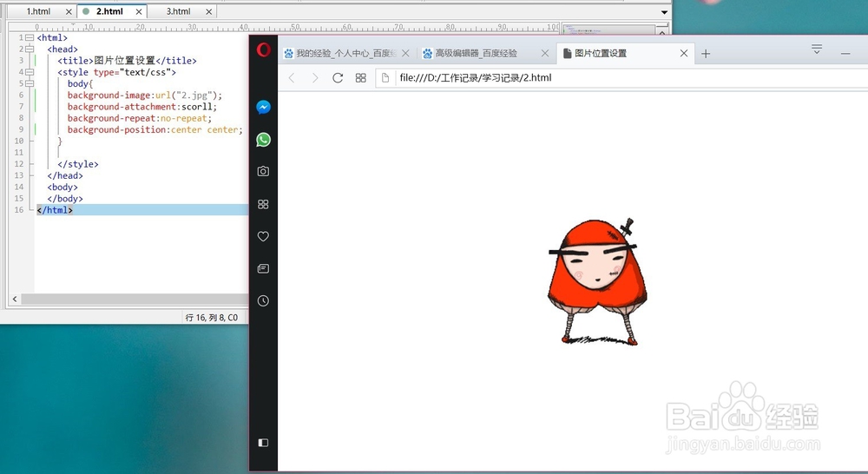Reload the current page
Screen dimensions: 868x474
point(338,78)
